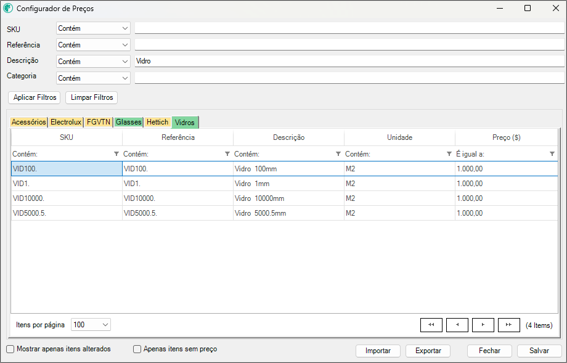Select SKU cell VID10000.
Image resolution: width=567 pixels, height=363 pixels.
click(67, 198)
